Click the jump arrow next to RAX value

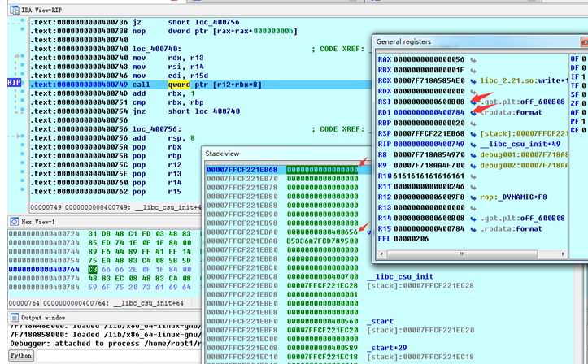473,60
